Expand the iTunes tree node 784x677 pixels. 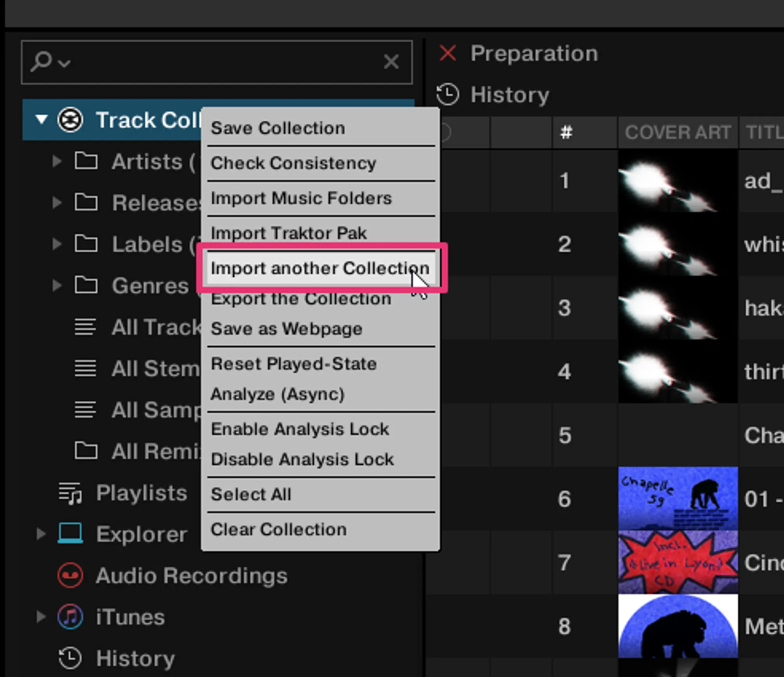tap(41, 617)
